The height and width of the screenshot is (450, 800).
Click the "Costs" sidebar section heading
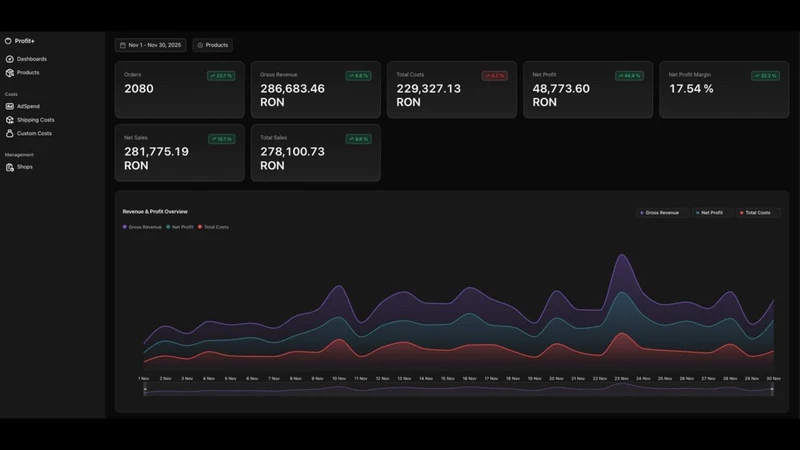click(x=11, y=94)
